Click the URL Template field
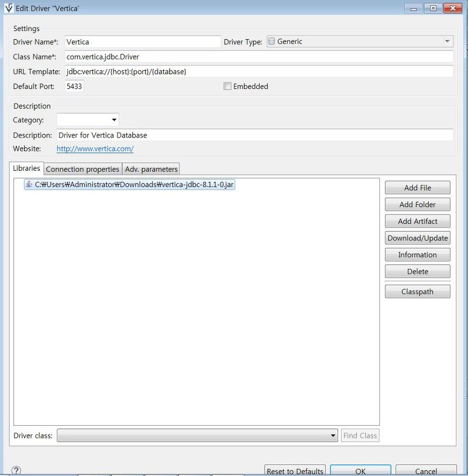468x476 pixels. [259, 71]
